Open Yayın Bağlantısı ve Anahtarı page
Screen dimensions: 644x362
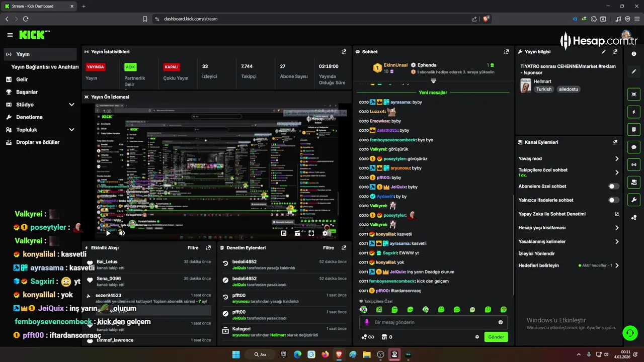[x=45, y=67]
